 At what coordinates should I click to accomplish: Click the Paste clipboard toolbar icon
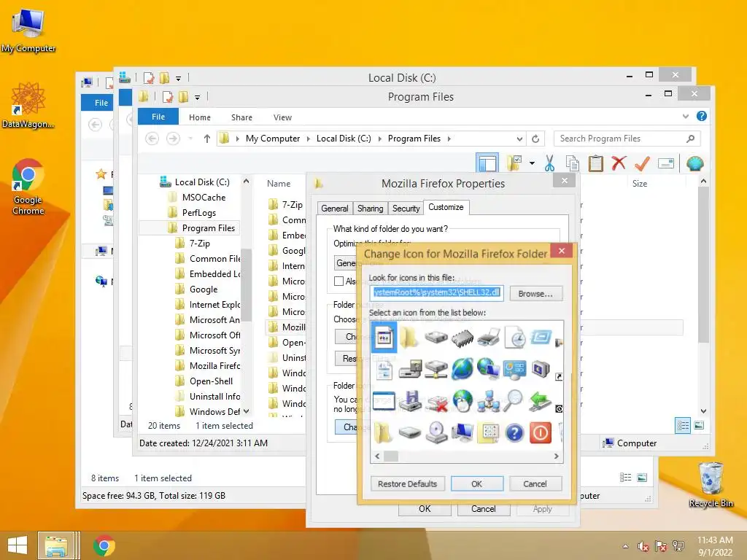[595, 163]
